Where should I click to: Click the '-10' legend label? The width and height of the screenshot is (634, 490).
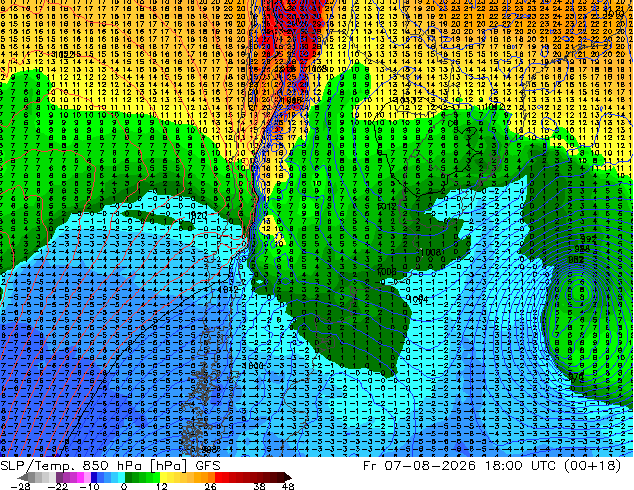click(x=89, y=486)
